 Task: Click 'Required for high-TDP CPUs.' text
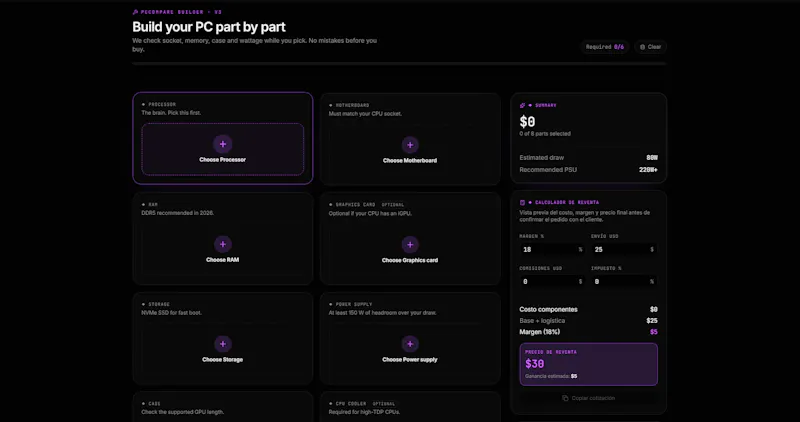[x=365, y=412]
